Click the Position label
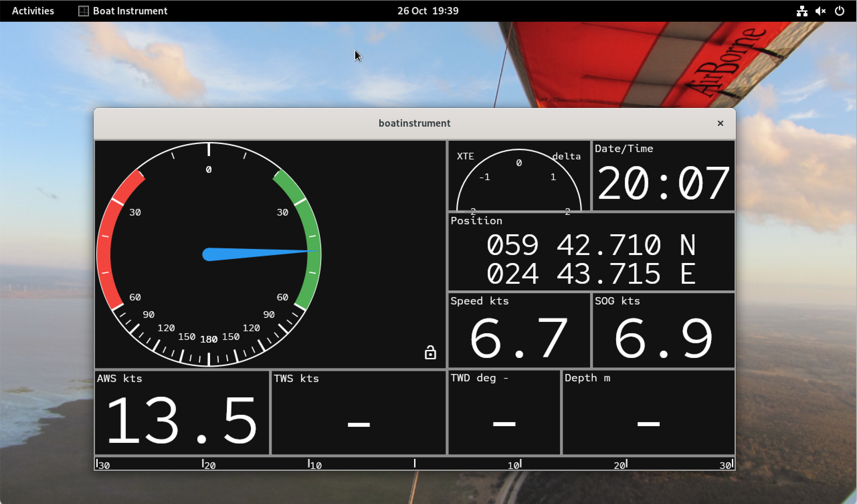 tap(476, 221)
